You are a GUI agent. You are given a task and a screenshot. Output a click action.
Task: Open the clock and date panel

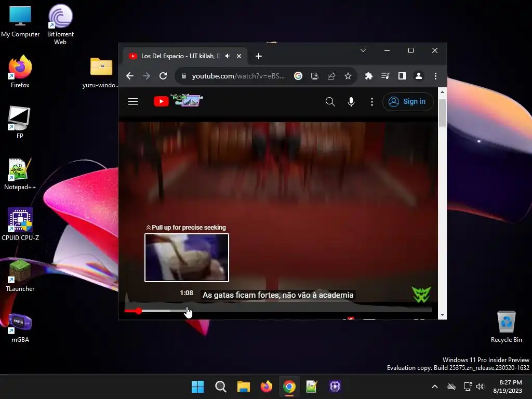[508, 387]
